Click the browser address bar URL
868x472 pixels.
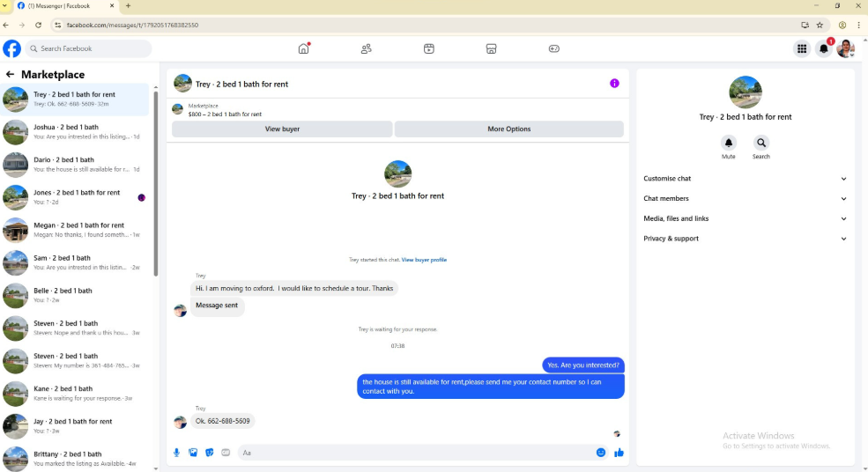point(132,25)
